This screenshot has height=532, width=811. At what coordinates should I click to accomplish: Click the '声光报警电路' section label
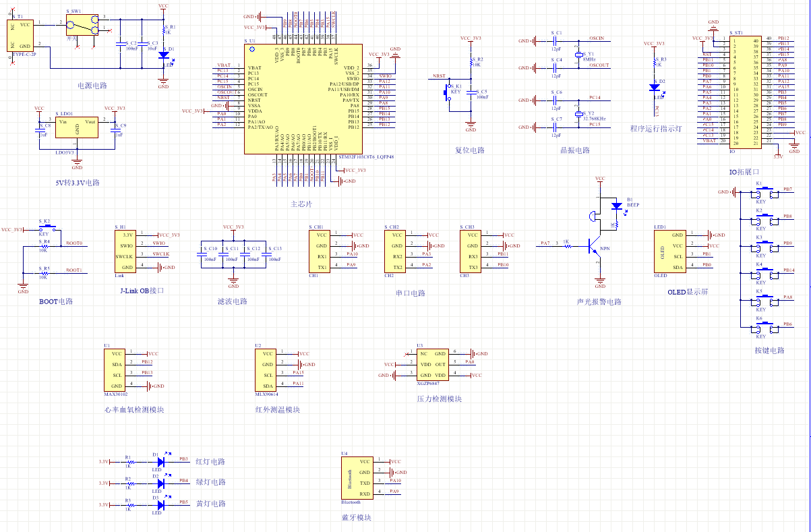tap(600, 301)
